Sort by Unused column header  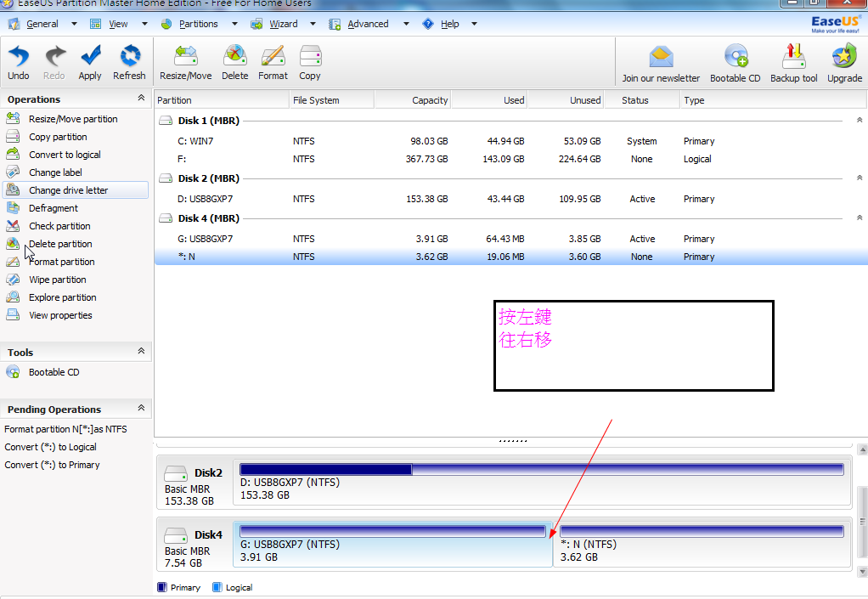[x=566, y=100]
